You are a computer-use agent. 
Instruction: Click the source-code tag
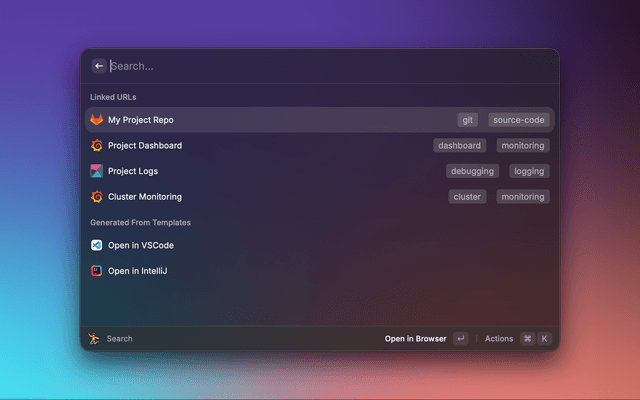point(518,120)
